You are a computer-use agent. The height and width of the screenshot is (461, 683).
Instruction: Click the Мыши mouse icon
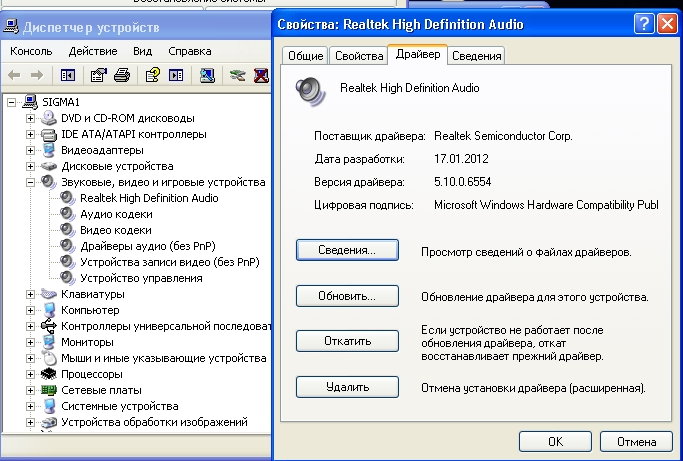[x=50, y=358]
